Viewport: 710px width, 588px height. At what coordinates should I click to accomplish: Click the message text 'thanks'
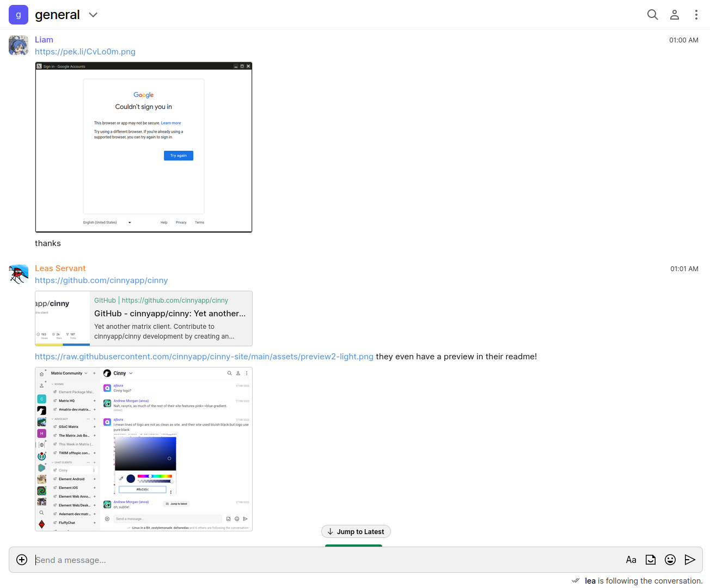[48, 243]
